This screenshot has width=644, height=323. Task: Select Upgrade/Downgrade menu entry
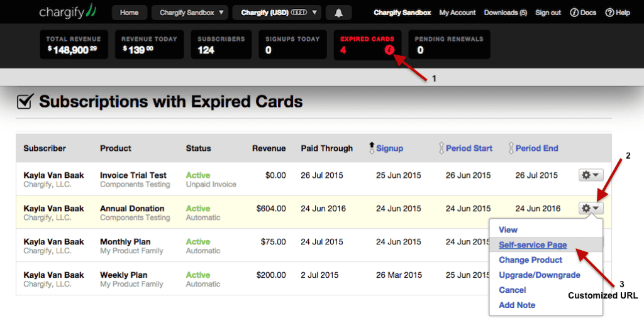(x=539, y=275)
